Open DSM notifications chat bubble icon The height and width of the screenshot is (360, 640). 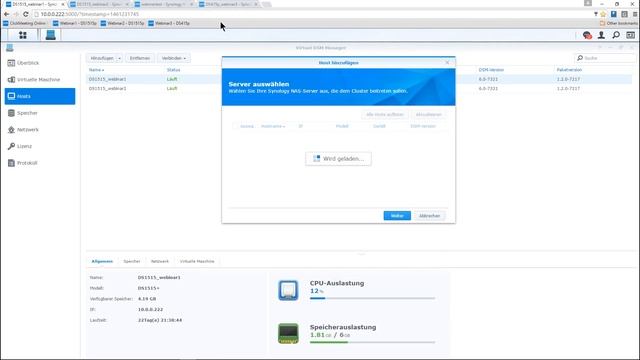pos(587,36)
